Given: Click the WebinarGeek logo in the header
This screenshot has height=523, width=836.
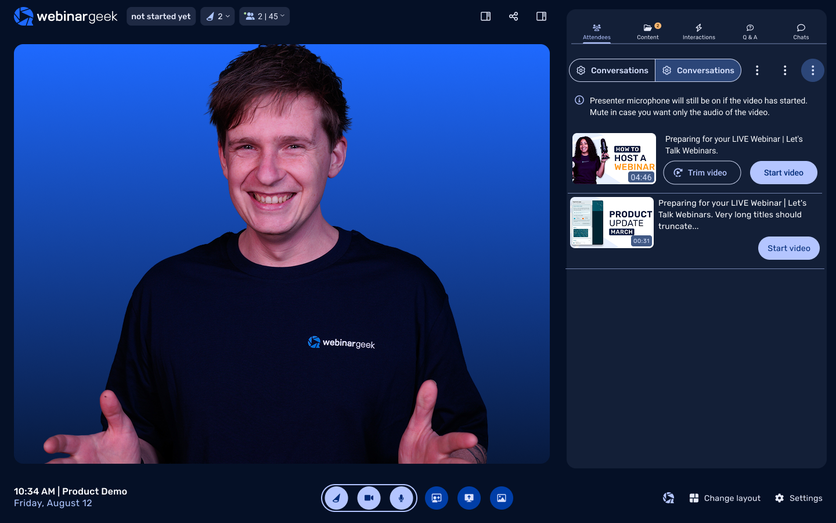Looking at the screenshot, I should coord(65,17).
